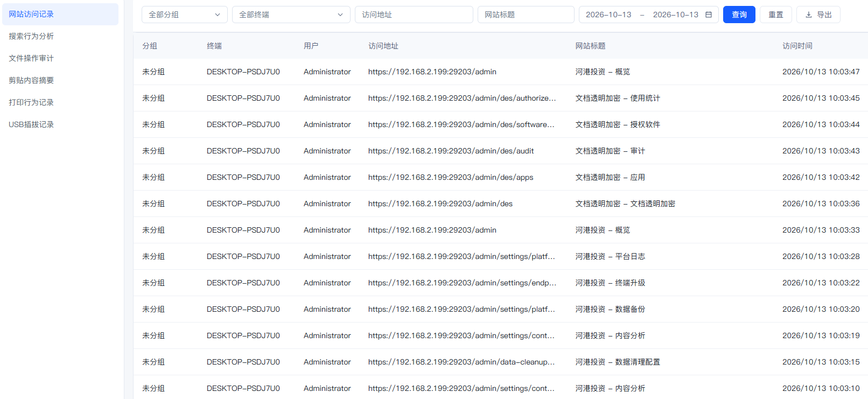Click the blue 查询 button
The width and height of the screenshot is (868, 399).
(x=739, y=15)
